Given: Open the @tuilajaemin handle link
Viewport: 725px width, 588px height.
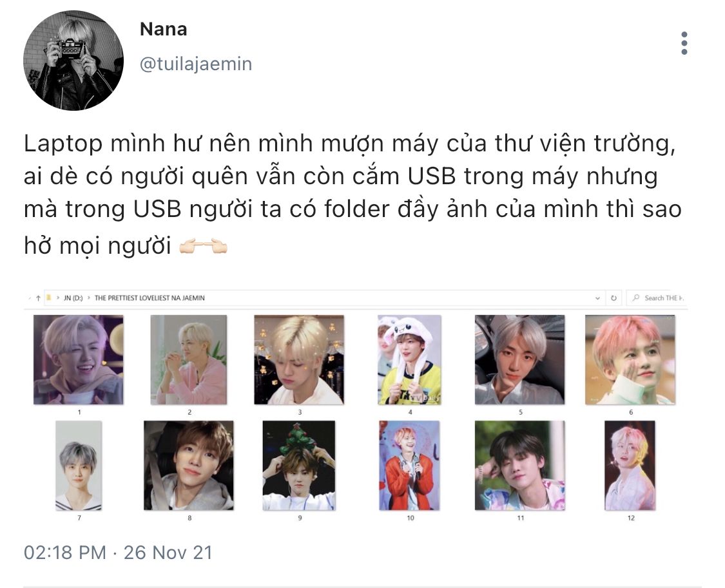Looking at the screenshot, I should tap(195, 64).
